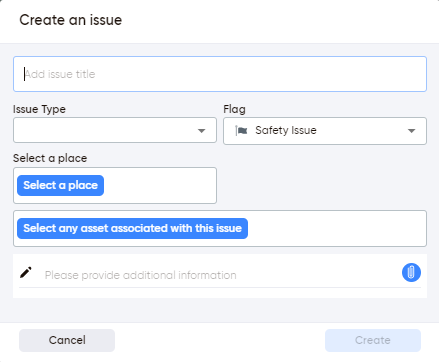Select the Safety Issue text in Flag field
This screenshot has height=362, width=439.
286,130
